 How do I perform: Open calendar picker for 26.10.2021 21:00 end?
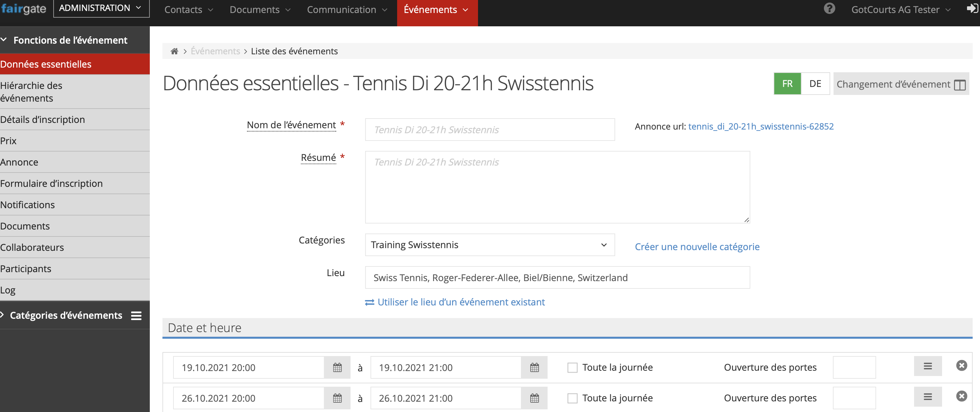[x=534, y=398]
